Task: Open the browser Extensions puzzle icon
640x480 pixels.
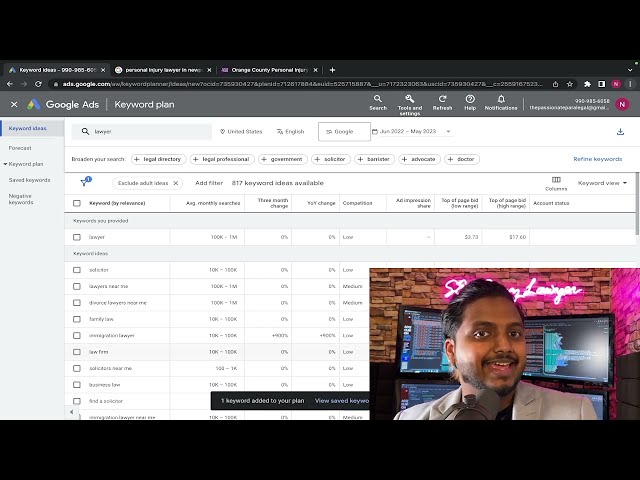Action: point(587,84)
